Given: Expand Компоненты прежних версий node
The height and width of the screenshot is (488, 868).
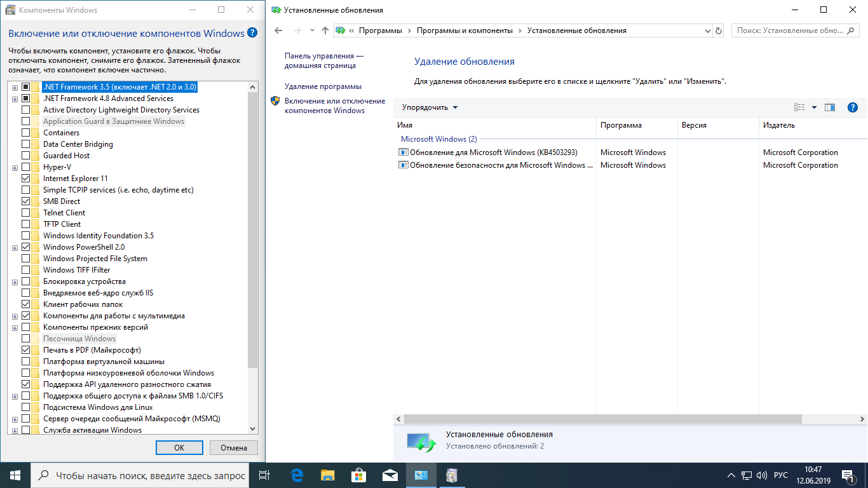Looking at the screenshot, I should pos(15,327).
